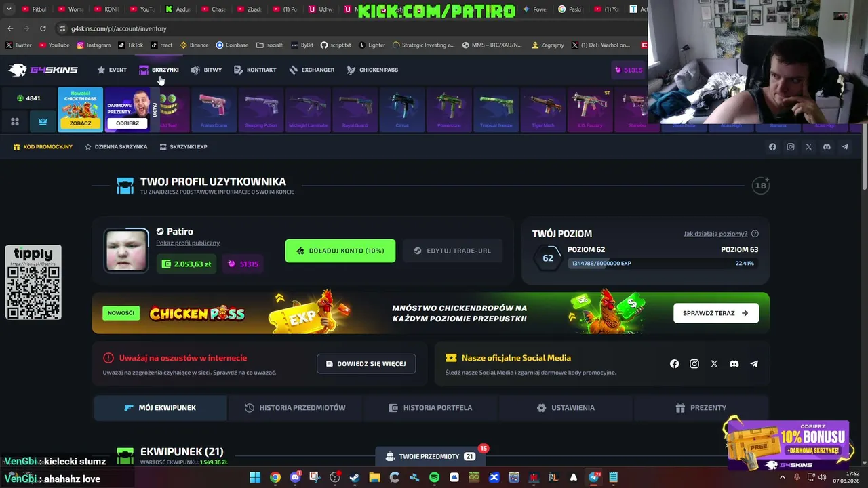Open Chicken Pass in the top nav
The height and width of the screenshot is (488, 868).
pos(372,70)
